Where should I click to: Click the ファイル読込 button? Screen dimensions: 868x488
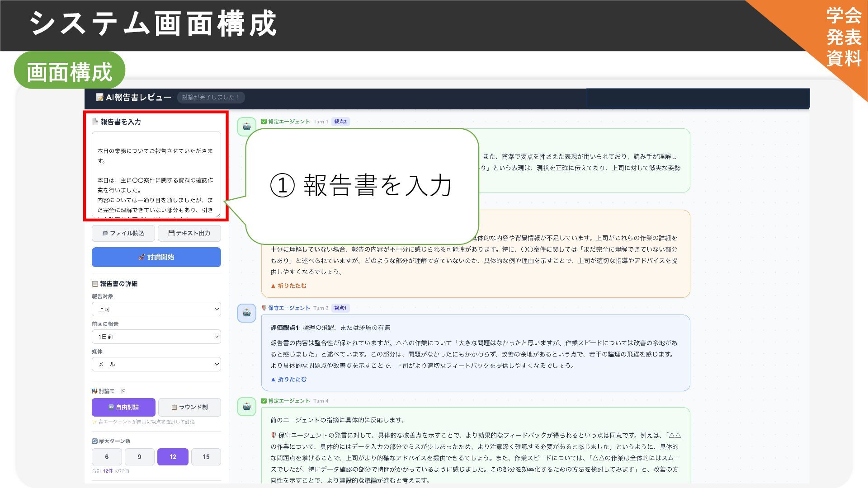point(123,233)
